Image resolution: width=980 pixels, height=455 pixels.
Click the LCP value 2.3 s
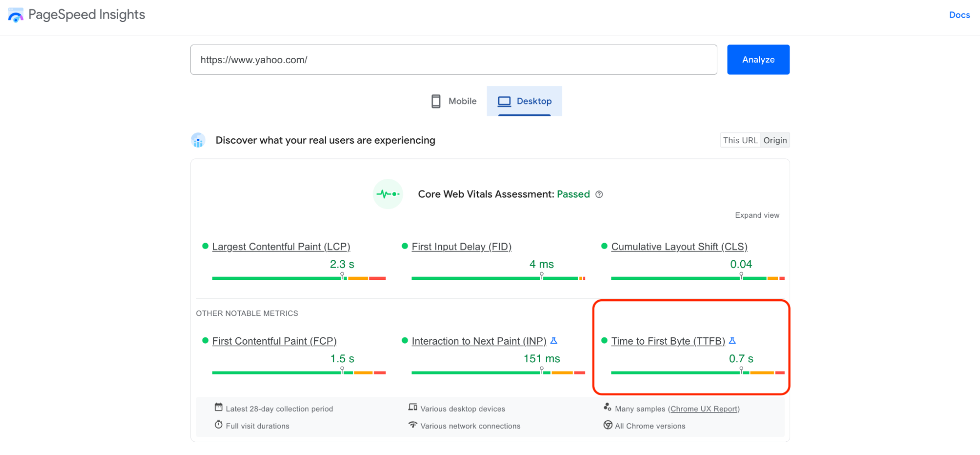pos(342,264)
